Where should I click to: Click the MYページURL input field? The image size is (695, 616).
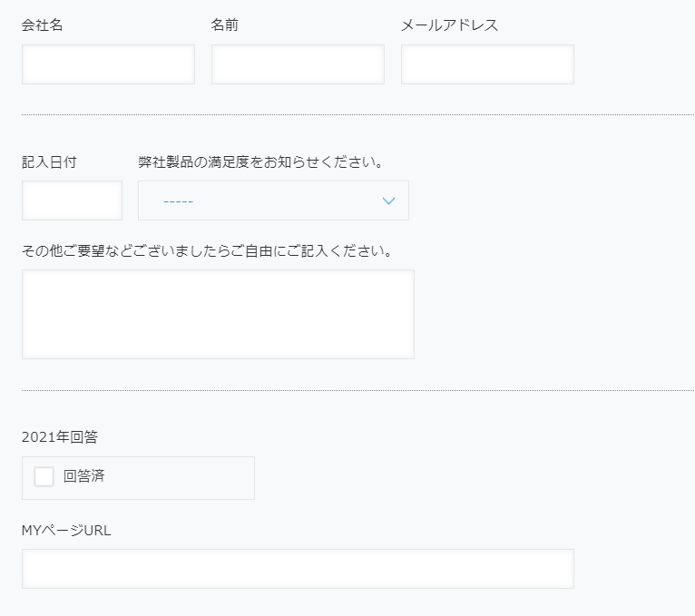(298, 569)
